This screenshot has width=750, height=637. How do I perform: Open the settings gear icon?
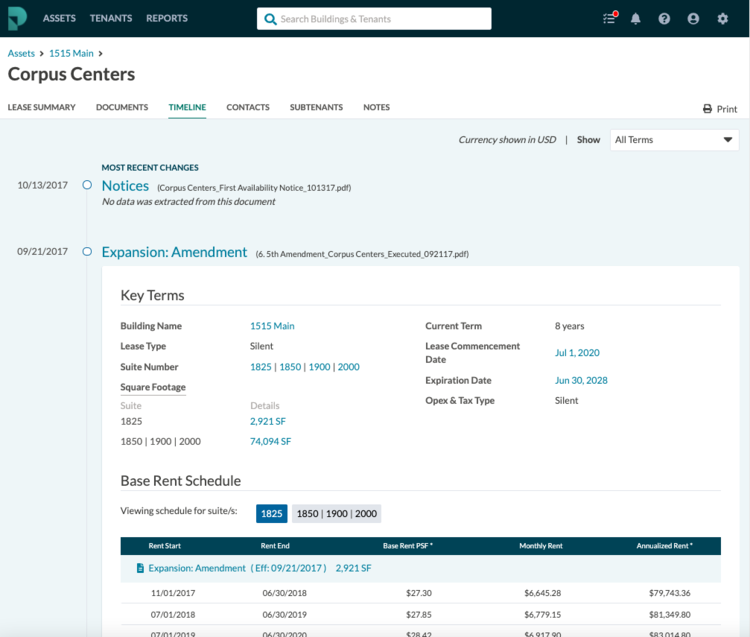click(x=722, y=19)
